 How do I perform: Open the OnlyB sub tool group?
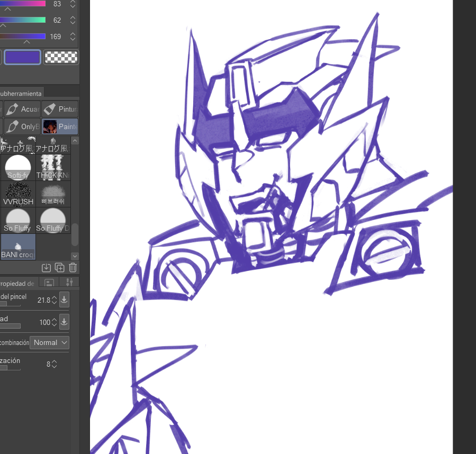point(22,127)
